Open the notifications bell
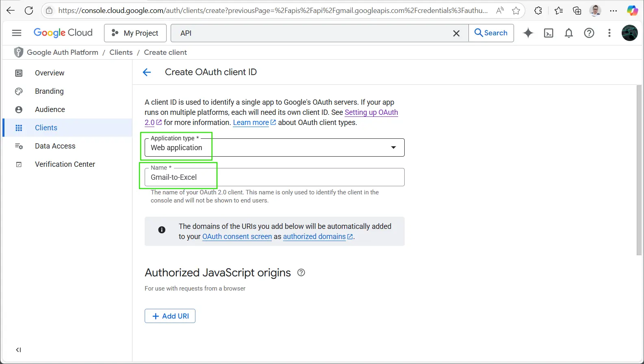644x364 pixels. click(569, 33)
